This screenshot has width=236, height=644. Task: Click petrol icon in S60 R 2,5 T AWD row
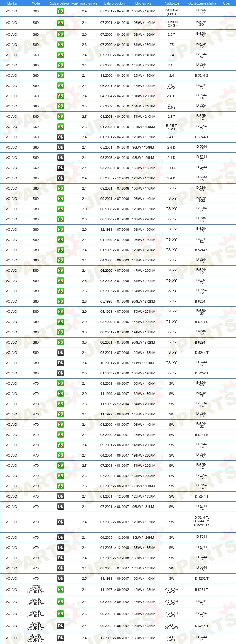[x=61, y=127]
